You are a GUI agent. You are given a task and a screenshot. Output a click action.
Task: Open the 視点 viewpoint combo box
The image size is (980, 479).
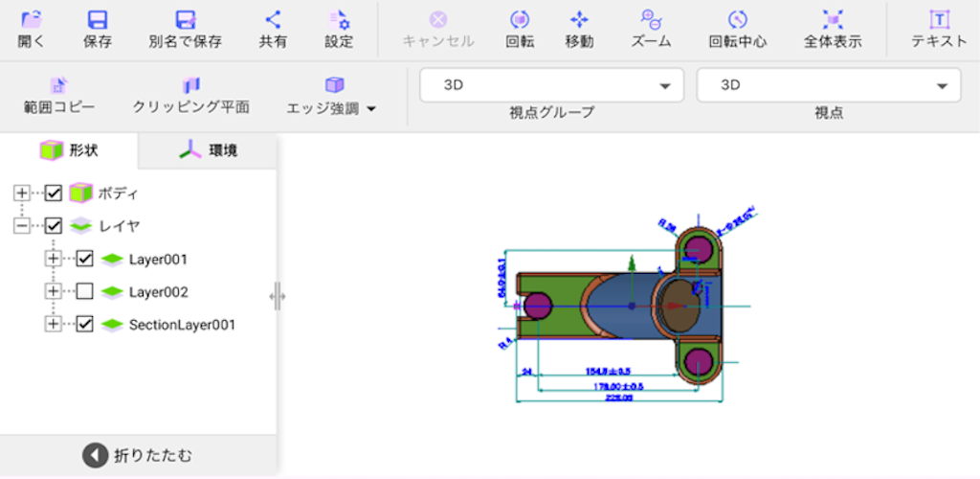pos(829,85)
